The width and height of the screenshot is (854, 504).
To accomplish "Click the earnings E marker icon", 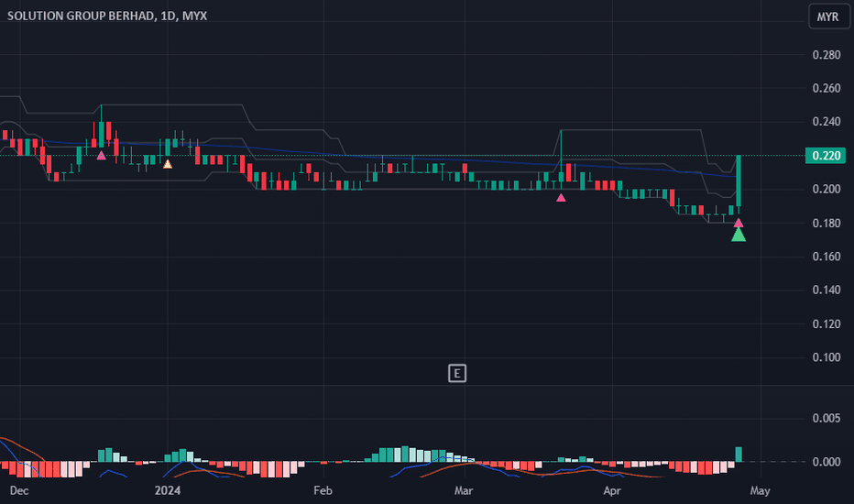I will (457, 373).
